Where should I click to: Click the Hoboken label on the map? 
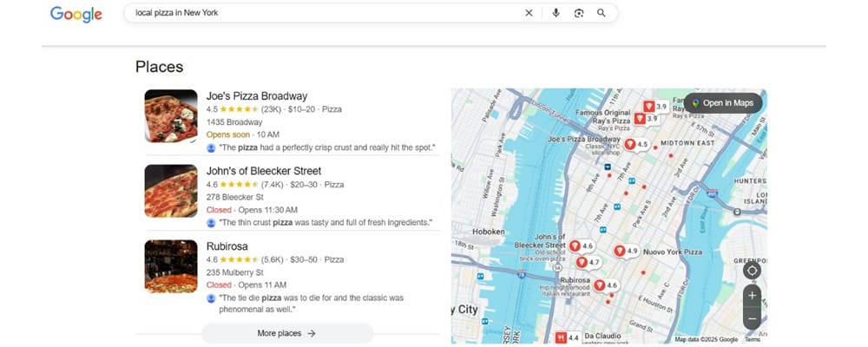[488, 232]
